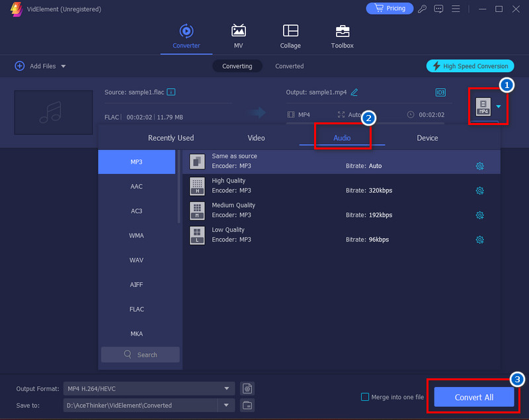This screenshot has height=420, width=529.
Task: Enable Merge into one file checkbox
Action: 365,397
